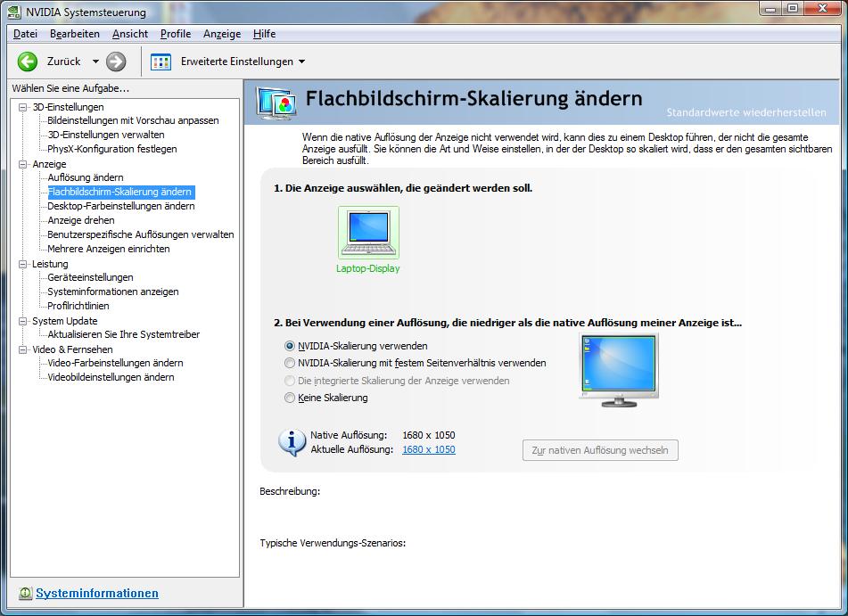Open Systeminformationen anzeigen

click(x=113, y=292)
